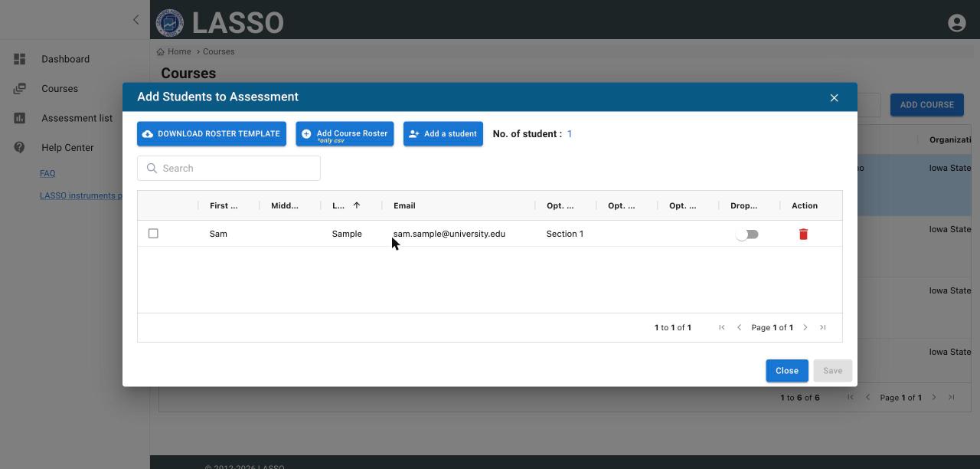
Task: Click the Dashboard grid icon
Action: pos(20,59)
